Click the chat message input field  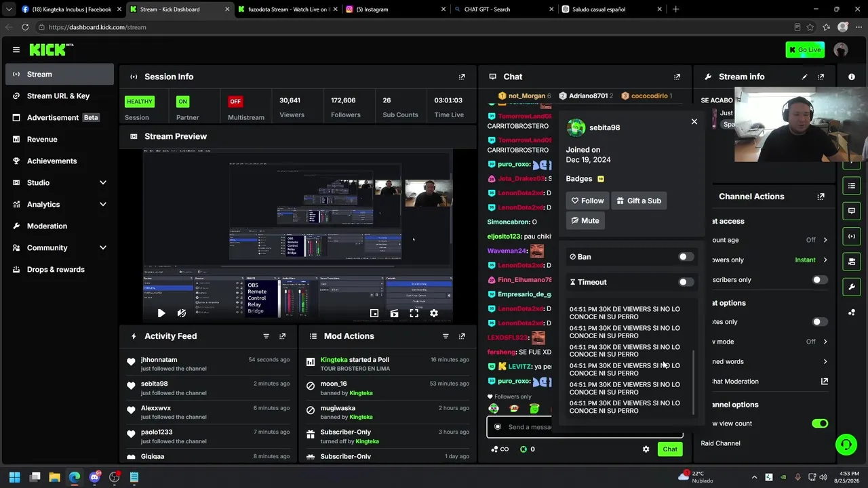[x=585, y=427]
